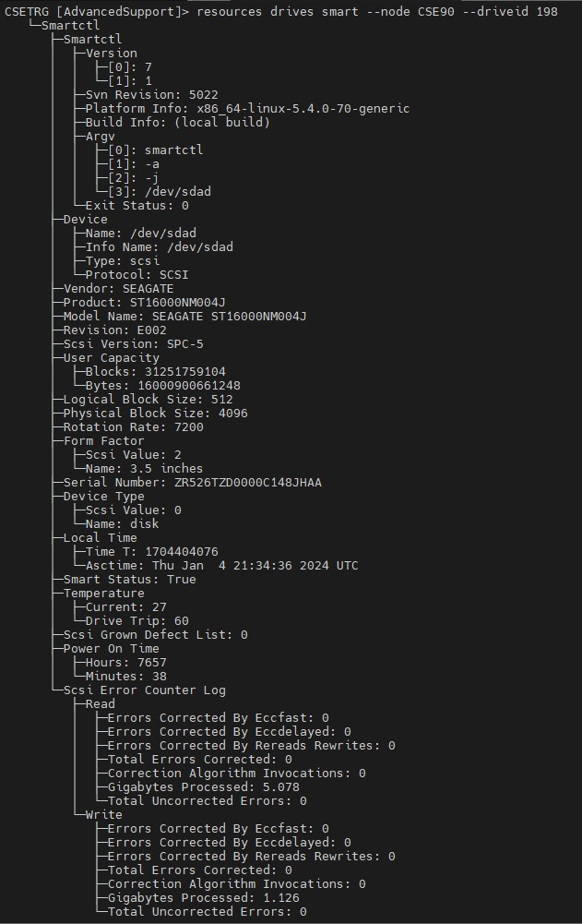Click the Write node under error log
Image resolution: width=582 pixels, height=924 pixels.
103,815
